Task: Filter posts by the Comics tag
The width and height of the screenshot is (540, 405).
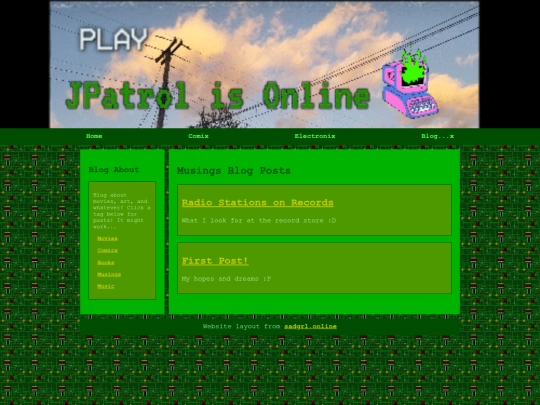Action: click(x=107, y=250)
